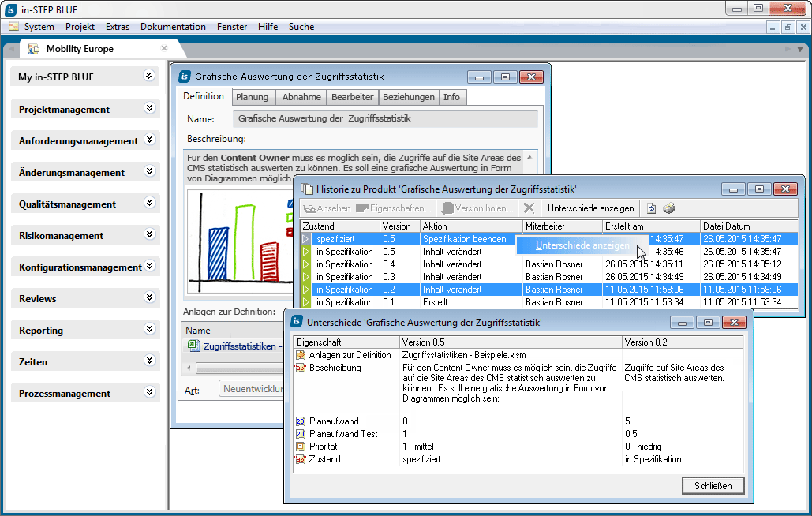Close the Mobility Europe tab
812x516 pixels.
(164, 48)
